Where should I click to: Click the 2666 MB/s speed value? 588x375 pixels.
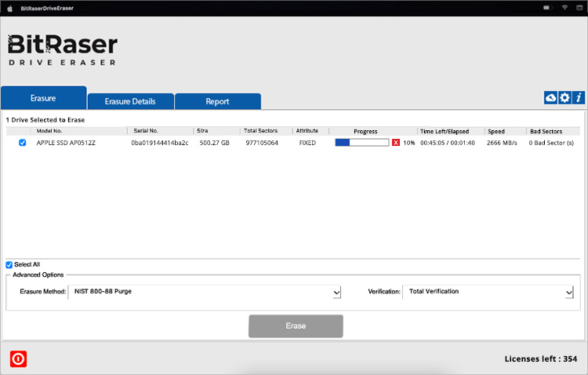(502, 143)
